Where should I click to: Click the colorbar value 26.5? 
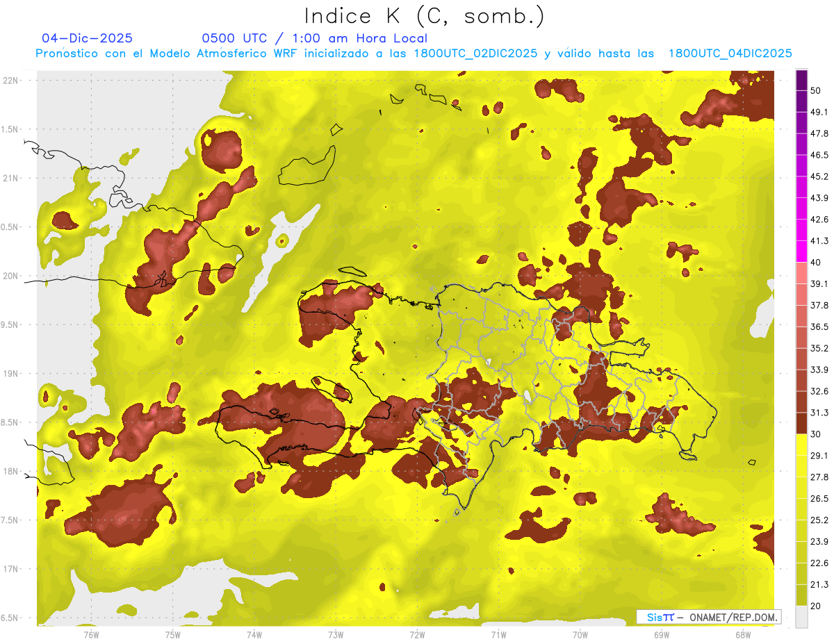tap(819, 499)
